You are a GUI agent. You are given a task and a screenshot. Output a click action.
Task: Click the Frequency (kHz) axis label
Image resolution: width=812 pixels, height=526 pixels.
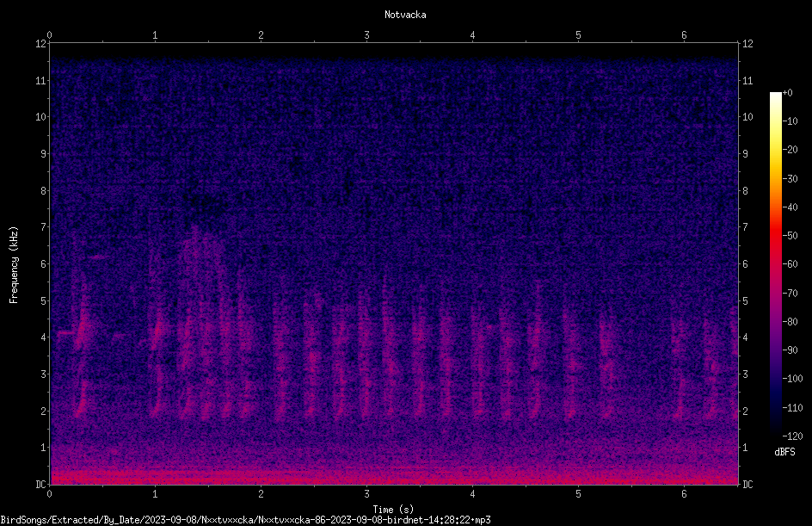tap(14, 265)
